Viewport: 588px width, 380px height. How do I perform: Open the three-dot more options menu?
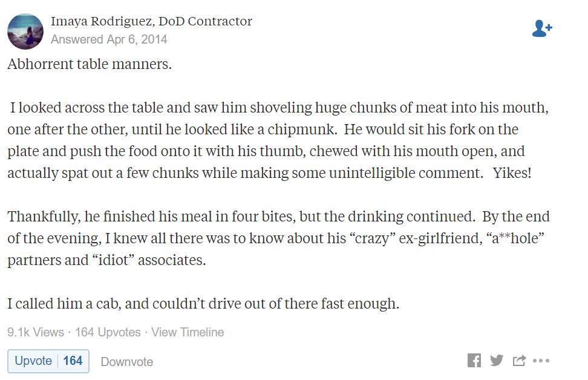[x=541, y=361]
